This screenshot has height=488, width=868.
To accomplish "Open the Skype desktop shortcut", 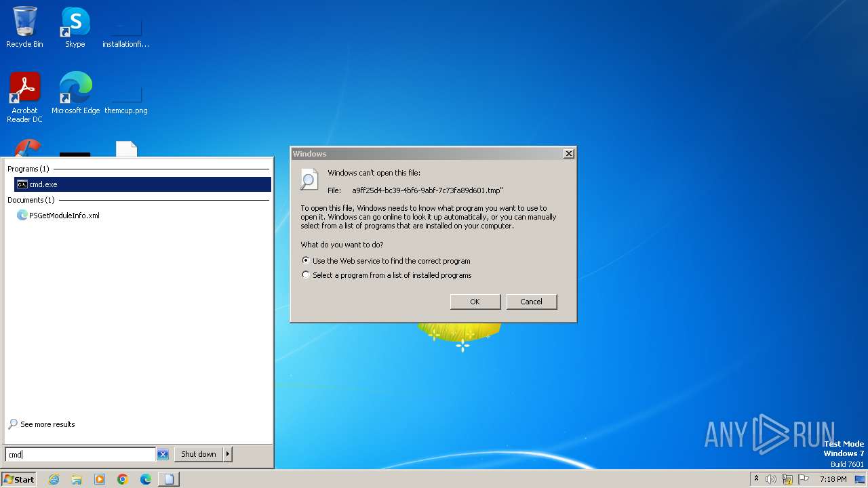I will [x=75, y=27].
